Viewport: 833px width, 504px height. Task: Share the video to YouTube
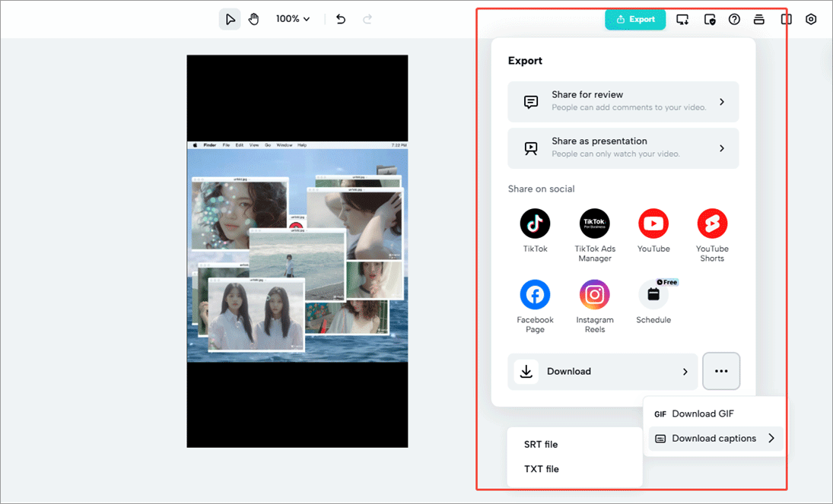tap(653, 223)
